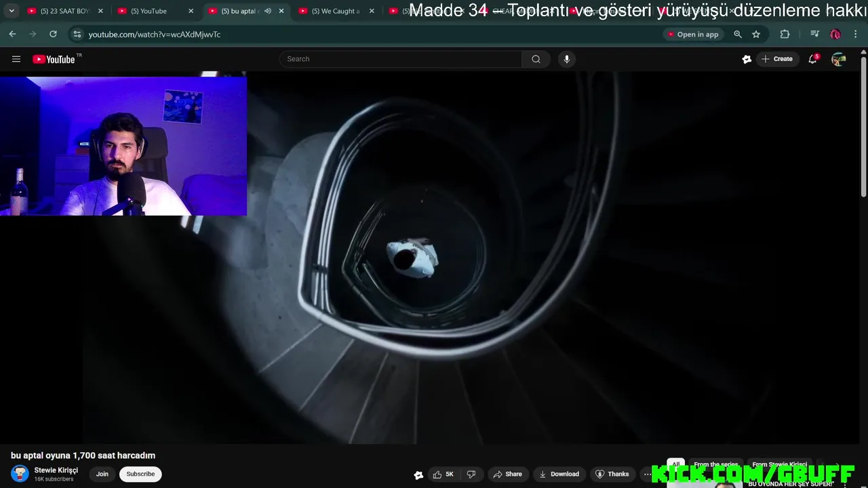Image resolution: width=868 pixels, height=488 pixels.
Task: Subscribe to Stewie Kirişçi
Action: (x=140, y=474)
